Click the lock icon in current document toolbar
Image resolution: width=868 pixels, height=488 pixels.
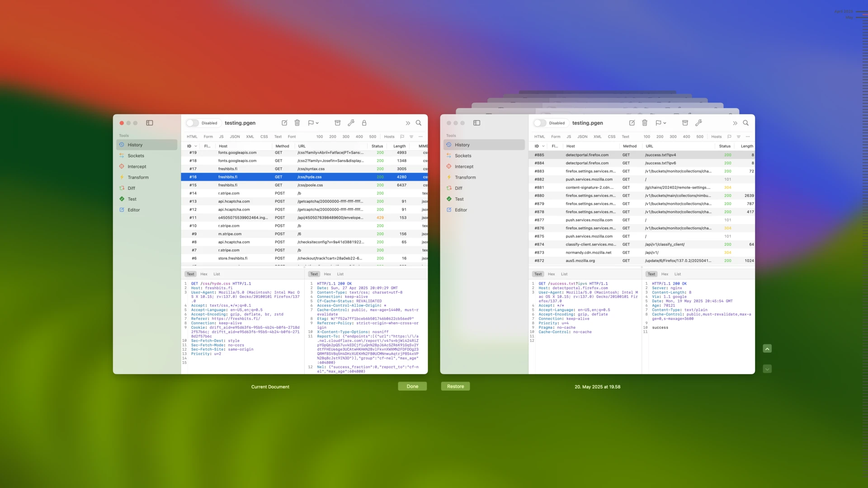(x=364, y=123)
